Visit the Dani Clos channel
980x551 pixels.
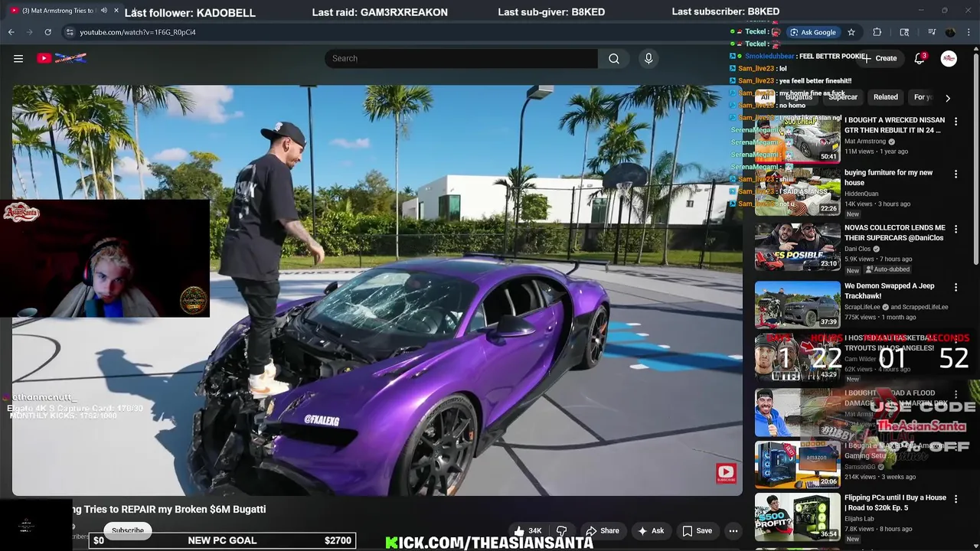(858, 249)
